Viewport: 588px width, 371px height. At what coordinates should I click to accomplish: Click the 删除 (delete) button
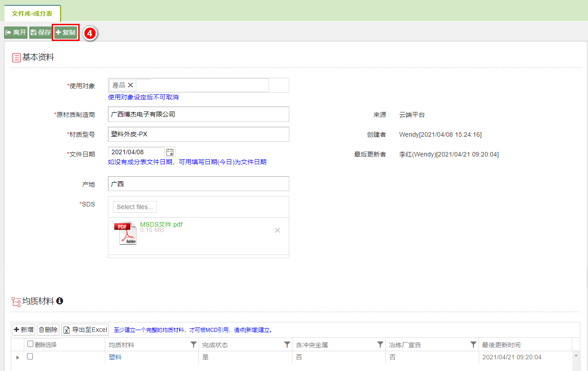tap(48, 330)
